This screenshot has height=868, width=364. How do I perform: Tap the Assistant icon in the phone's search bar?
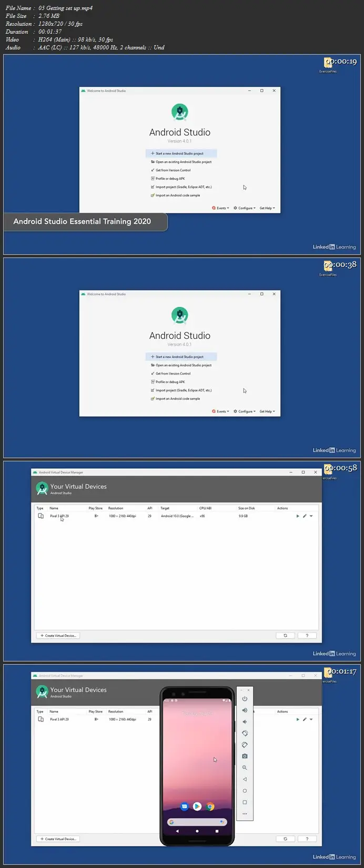click(222, 822)
